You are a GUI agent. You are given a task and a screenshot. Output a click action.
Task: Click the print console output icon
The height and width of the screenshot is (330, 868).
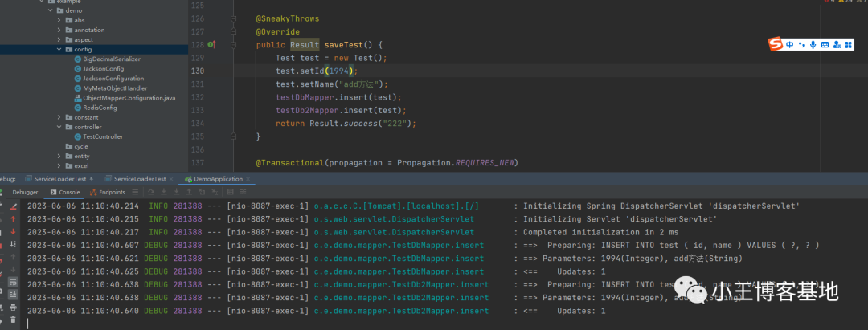13,308
